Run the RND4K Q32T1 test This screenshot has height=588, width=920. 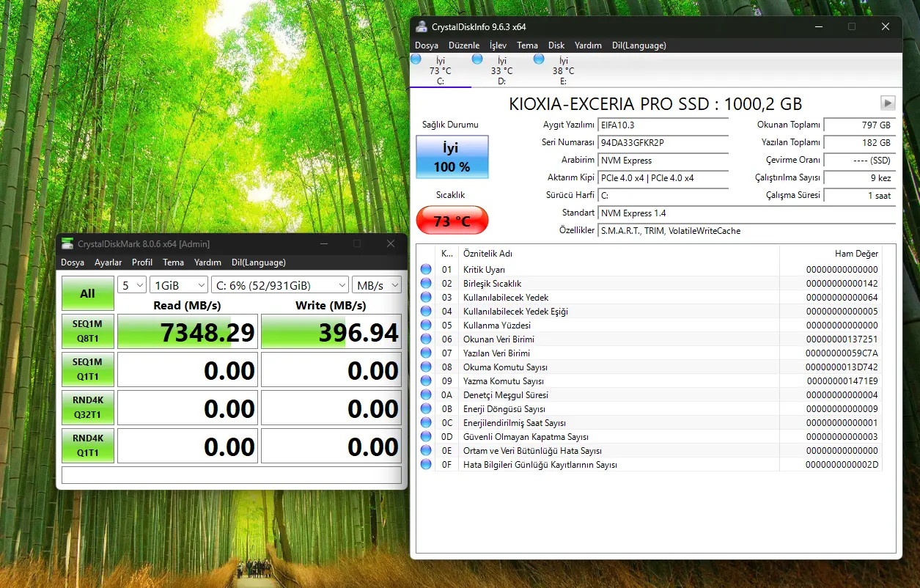(88, 408)
